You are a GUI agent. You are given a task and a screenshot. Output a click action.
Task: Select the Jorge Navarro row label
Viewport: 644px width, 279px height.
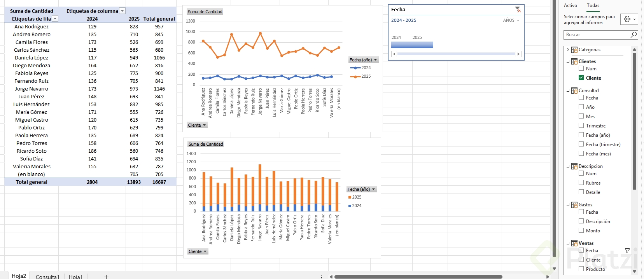(x=31, y=89)
